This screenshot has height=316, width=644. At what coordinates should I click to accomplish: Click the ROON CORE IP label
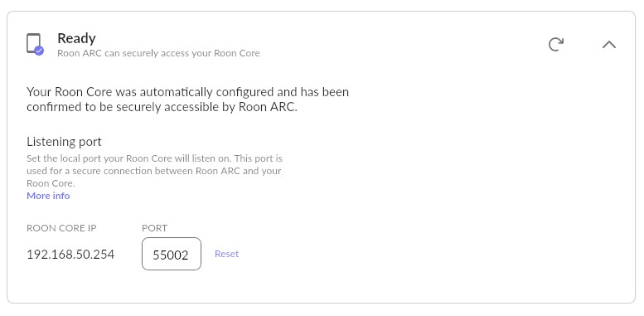(61, 228)
